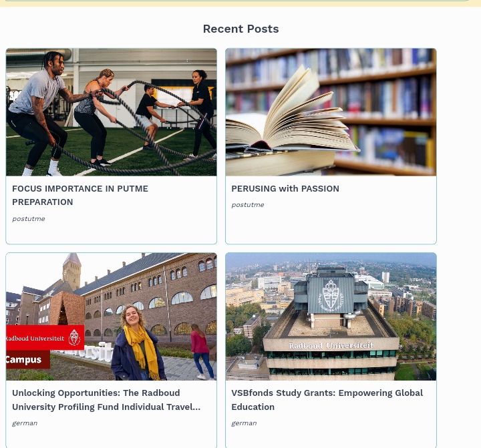Click the yellow banner strip at page top

pos(240,3)
